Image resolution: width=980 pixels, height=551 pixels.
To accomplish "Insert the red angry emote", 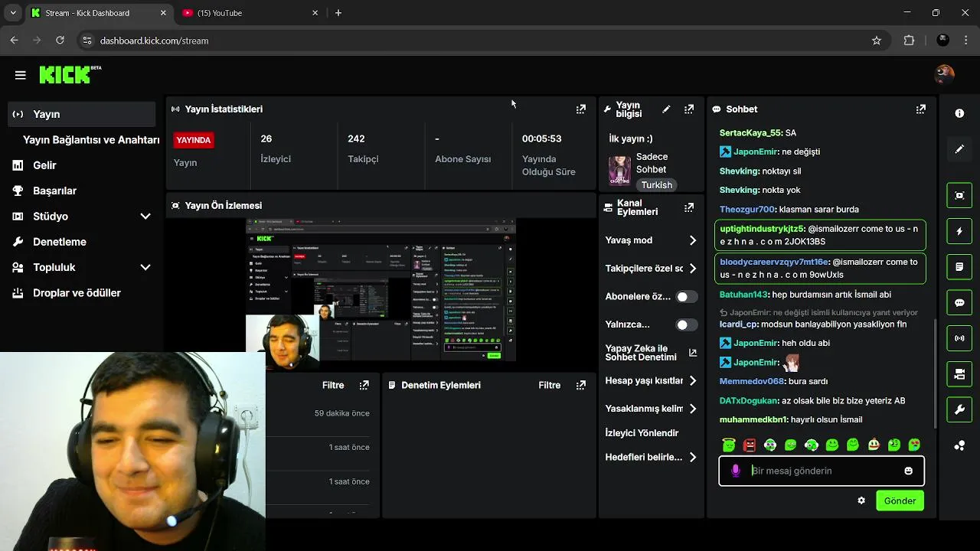I will (x=750, y=445).
